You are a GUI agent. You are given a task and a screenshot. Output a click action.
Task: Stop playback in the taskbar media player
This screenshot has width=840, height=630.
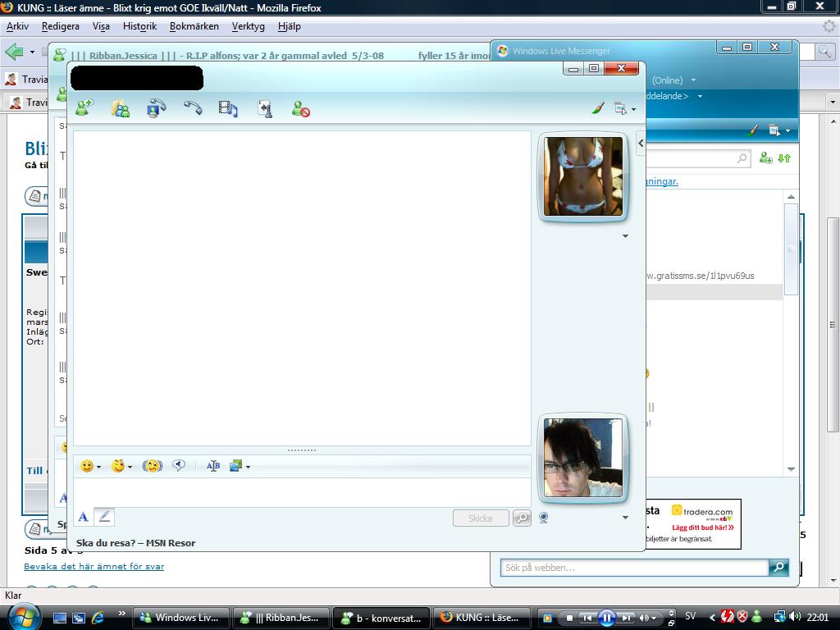click(569, 618)
